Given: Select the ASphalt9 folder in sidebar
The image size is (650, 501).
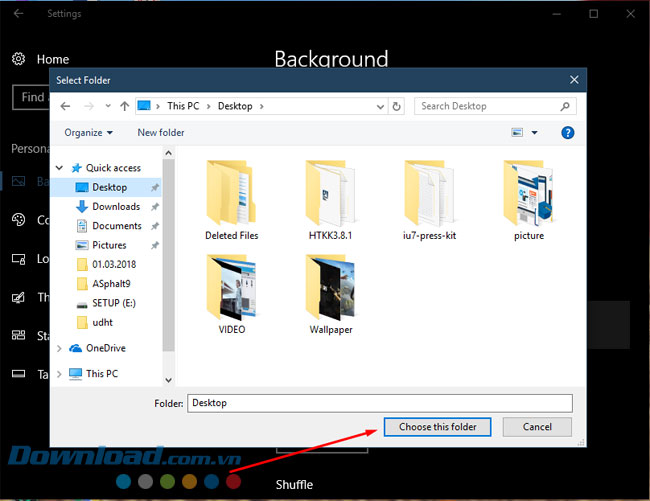Looking at the screenshot, I should tap(111, 284).
